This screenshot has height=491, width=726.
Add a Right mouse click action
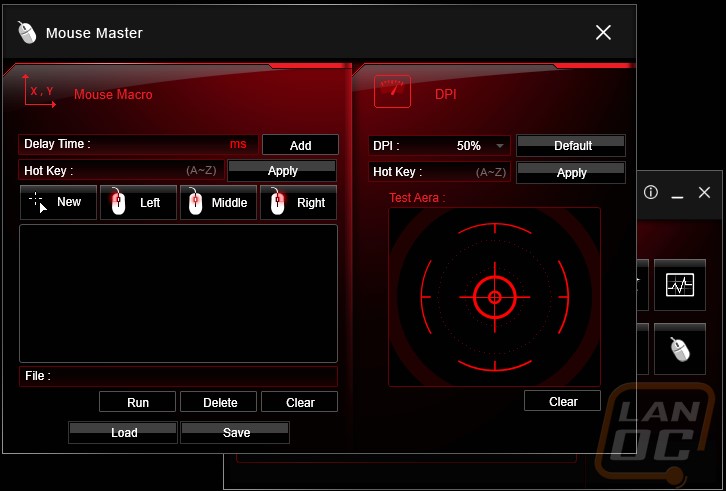click(299, 202)
